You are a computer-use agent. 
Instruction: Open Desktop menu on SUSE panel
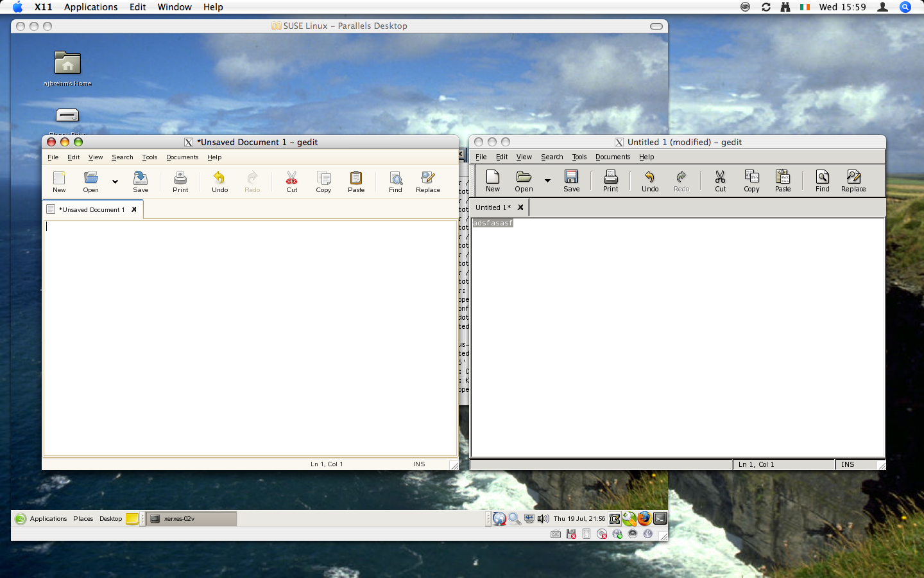tap(110, 519)
